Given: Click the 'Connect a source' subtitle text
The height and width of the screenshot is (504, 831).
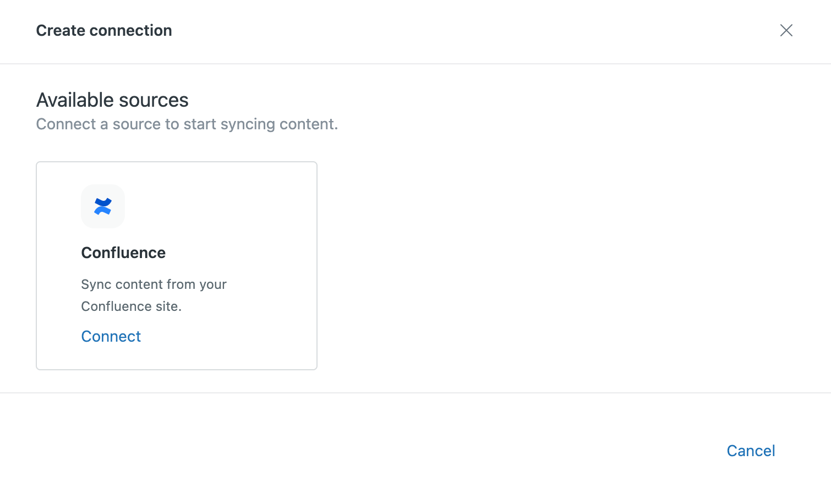Looking at the screenshot, I should click(x=187, y=124).
